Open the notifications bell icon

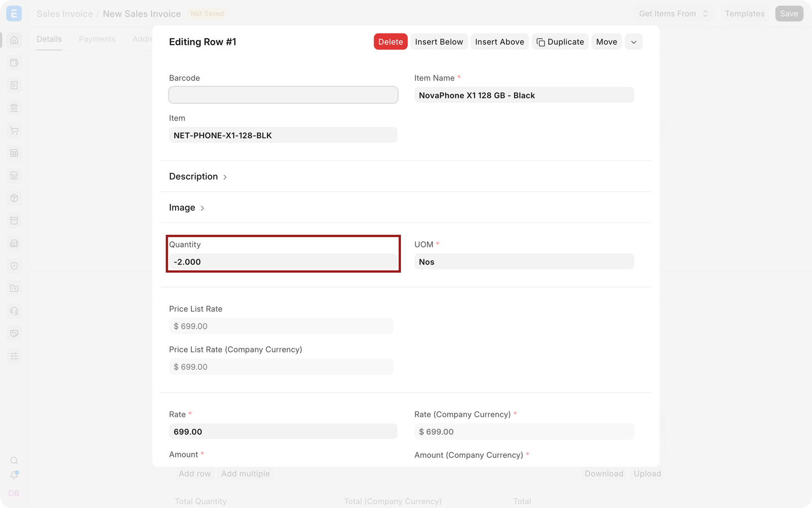[14, 475]
